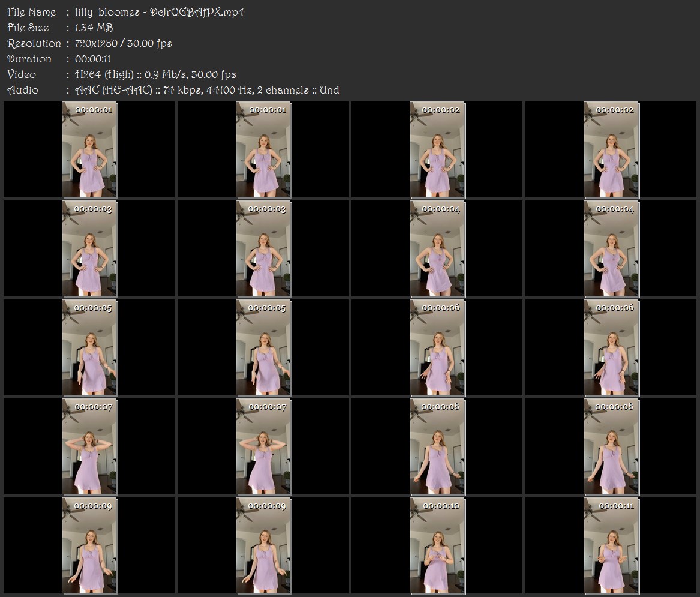This screenshot has height=597, width=700.
Task: Choose the second thumbnail stamped 00:00:02
Action: [612, 149]
